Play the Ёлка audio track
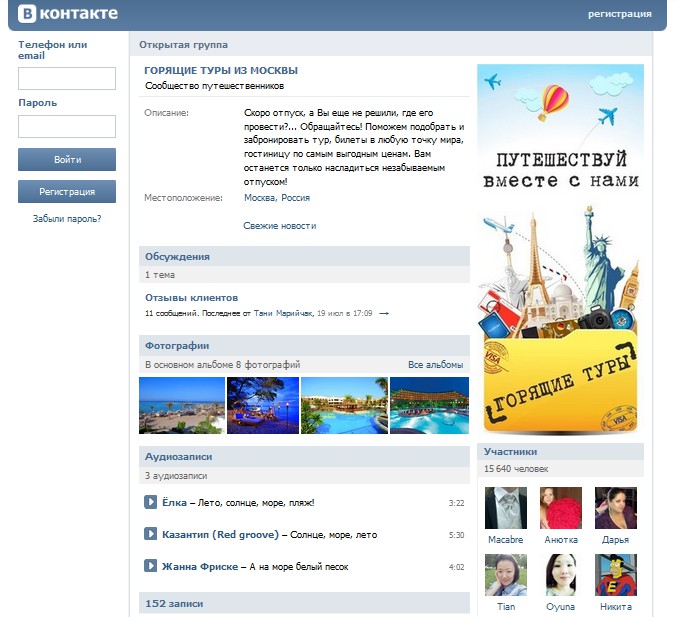The image size is (677, 617). point(150,502)
